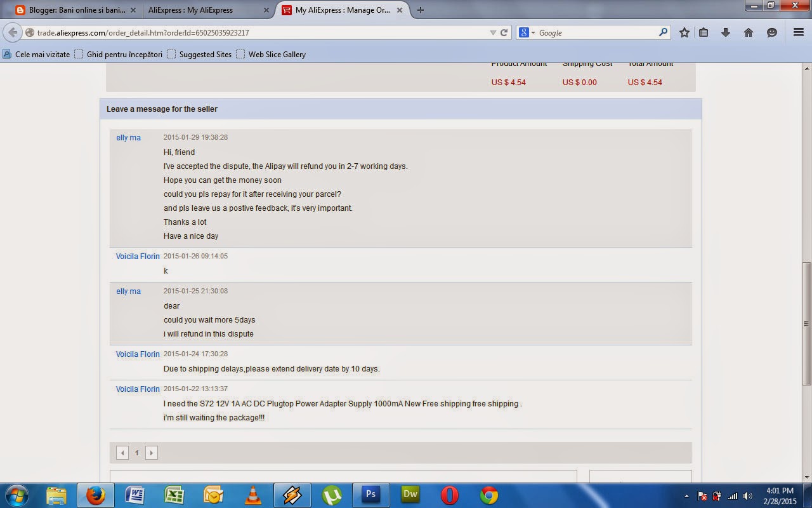812x508 pixels.
Task: Show hidden system tray icons
Action: pyautogui.click(x=686, y=496)
